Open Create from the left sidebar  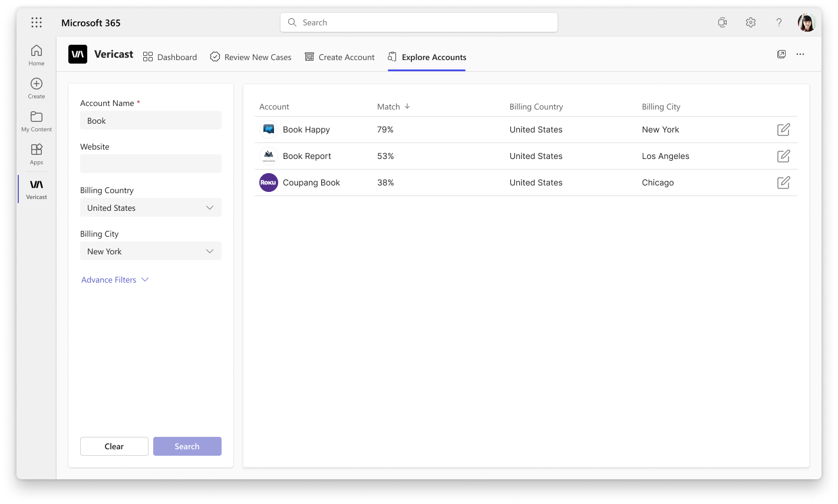tap(37, 88)
